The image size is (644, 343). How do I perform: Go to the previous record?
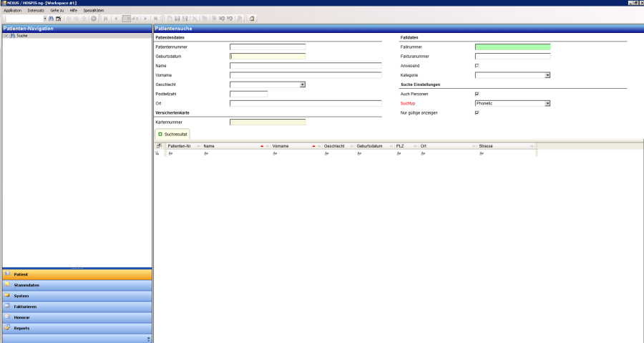point(116,19)
